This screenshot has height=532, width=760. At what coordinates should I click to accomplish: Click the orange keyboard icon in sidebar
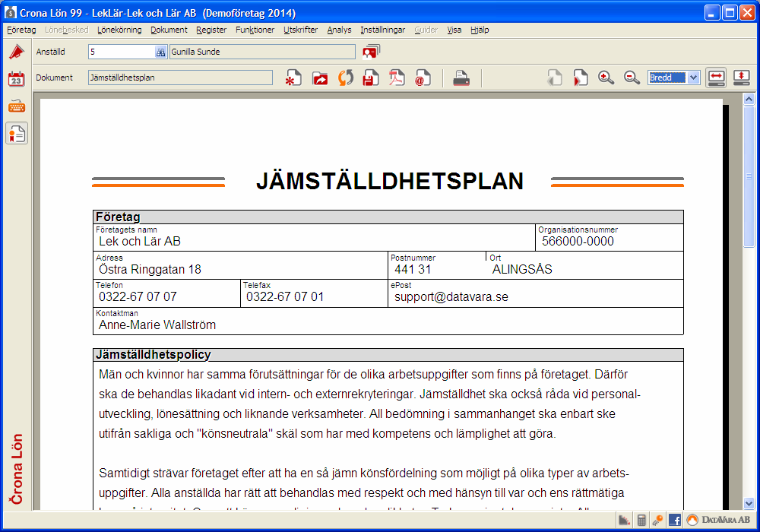tap(17, 106)
